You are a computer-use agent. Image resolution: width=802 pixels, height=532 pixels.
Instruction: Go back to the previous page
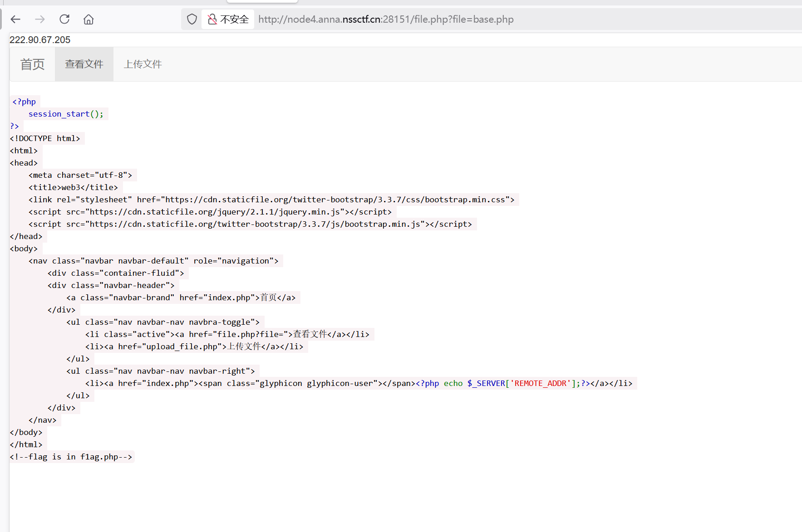[x=15, y=19]
